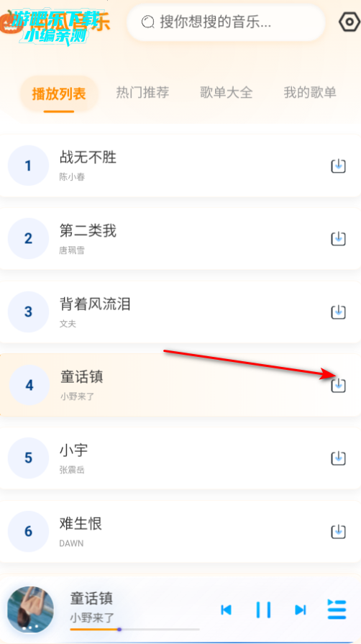The width and height of the screenshot is (361, 644).
Task: Download the song 童话镇
Action: click(x=339, y=385)
